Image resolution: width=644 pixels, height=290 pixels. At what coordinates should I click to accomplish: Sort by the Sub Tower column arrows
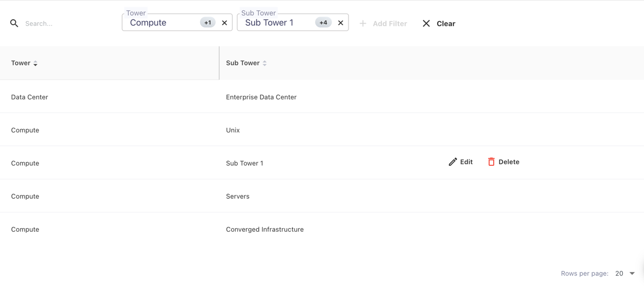(265, 63)
